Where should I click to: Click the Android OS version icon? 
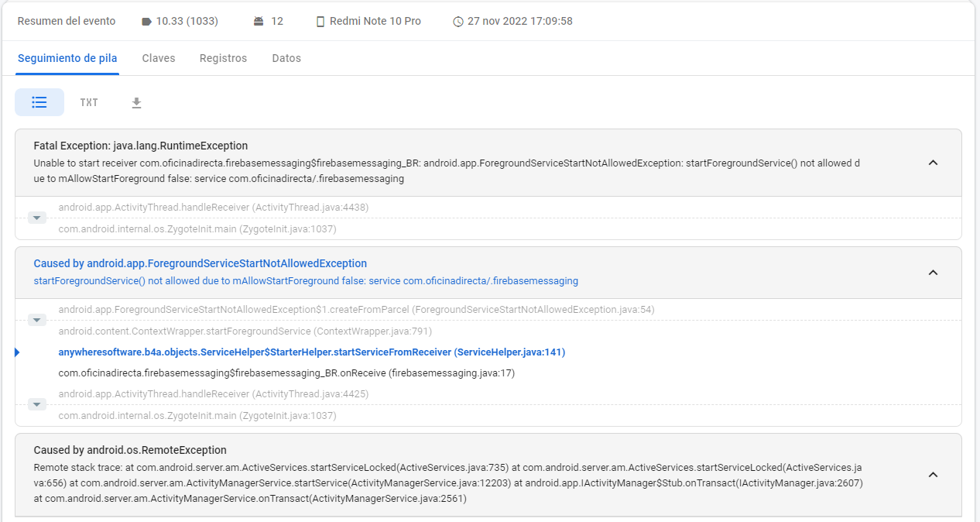click(259, 22)
